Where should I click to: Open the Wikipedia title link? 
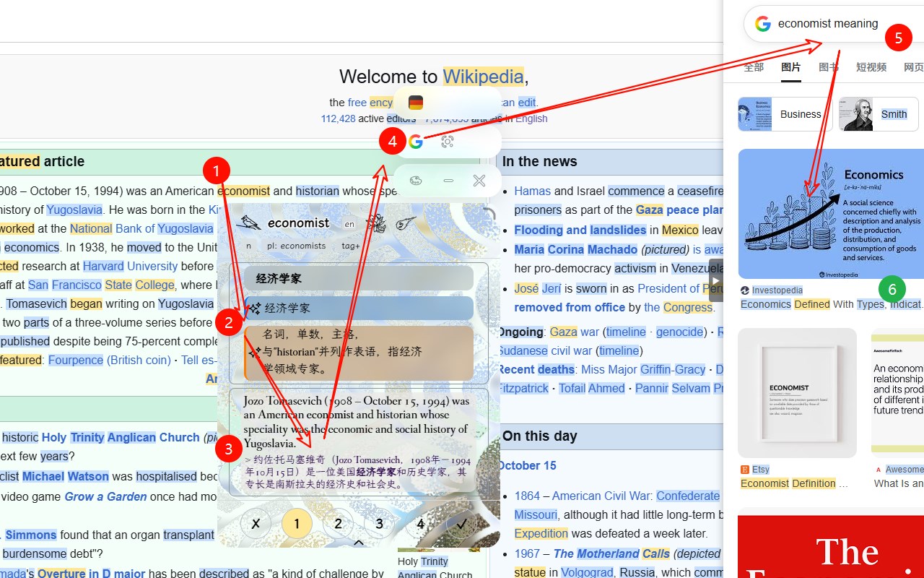click(484, 77)
